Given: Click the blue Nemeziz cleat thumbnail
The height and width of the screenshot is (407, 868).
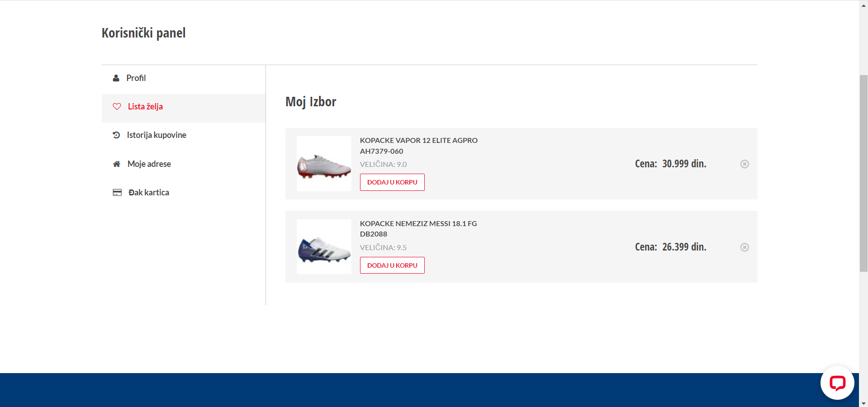Looking at the screenshot, I should pos(324,247).
